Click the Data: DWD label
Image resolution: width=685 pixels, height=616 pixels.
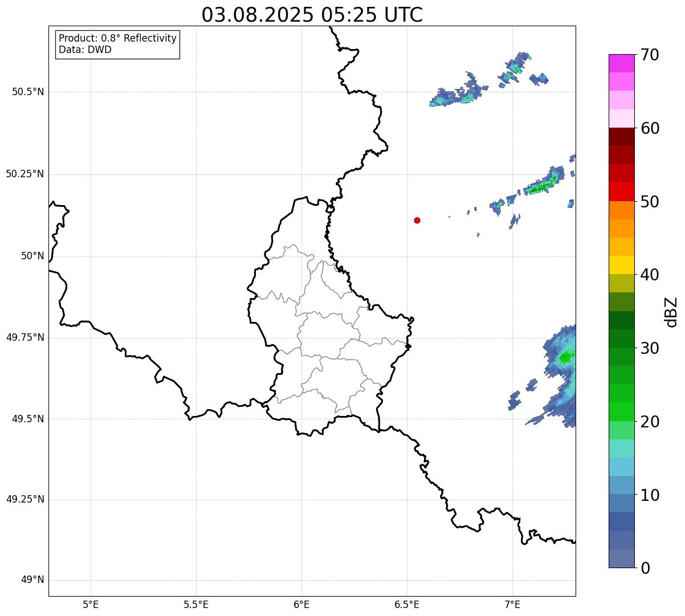(x=85, y=50)
